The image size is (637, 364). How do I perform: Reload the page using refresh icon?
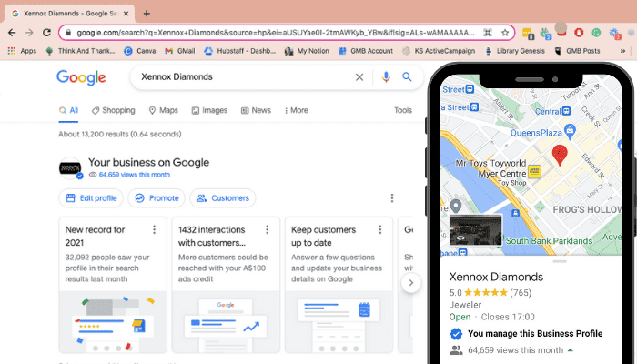click(47, 33)
